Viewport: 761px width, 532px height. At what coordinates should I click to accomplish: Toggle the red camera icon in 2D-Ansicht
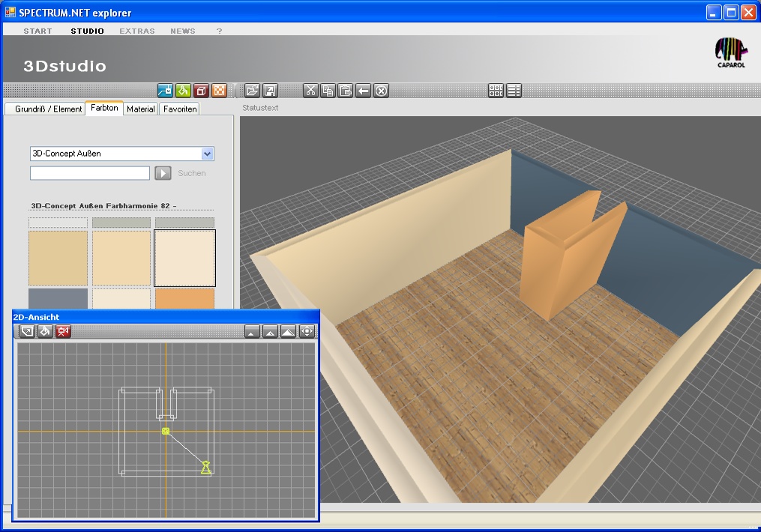(x=63, y=331)
